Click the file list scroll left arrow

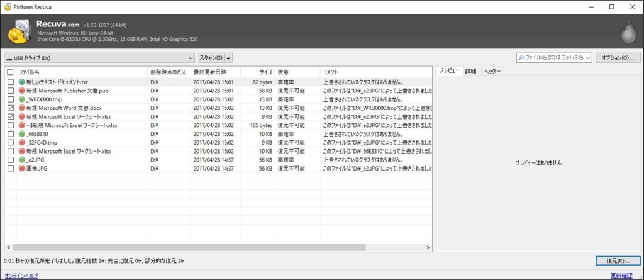[8, 247]
